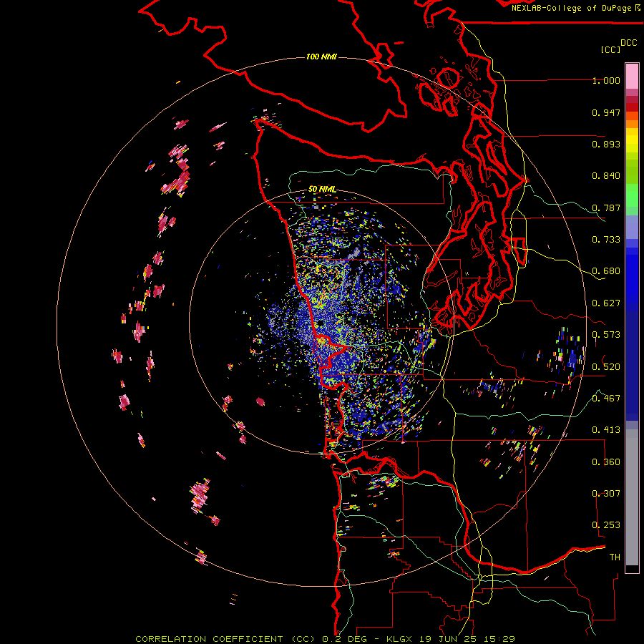The width and height of the screenshot is (644, 644).
Task: Click the 50 NMI range ring label
Action: tap(322, 190)
